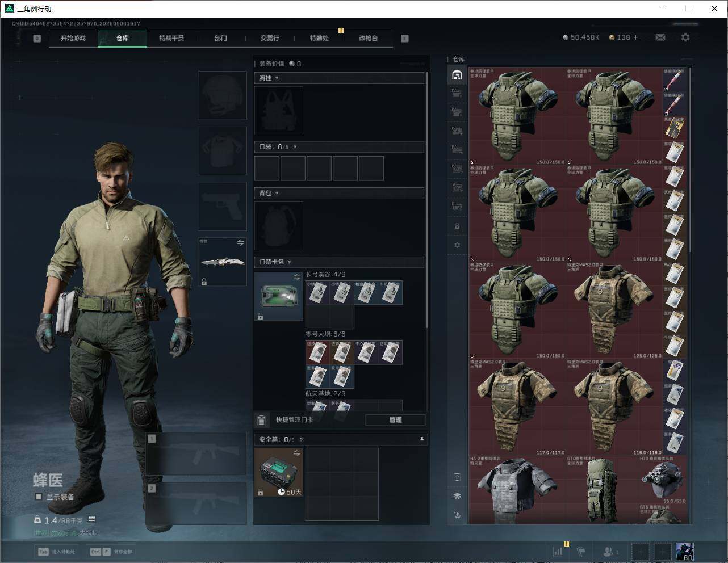Click the leaderboard stats icon in bottom bar
Viewport: 728px width, 563px height.
click(558, 552)
